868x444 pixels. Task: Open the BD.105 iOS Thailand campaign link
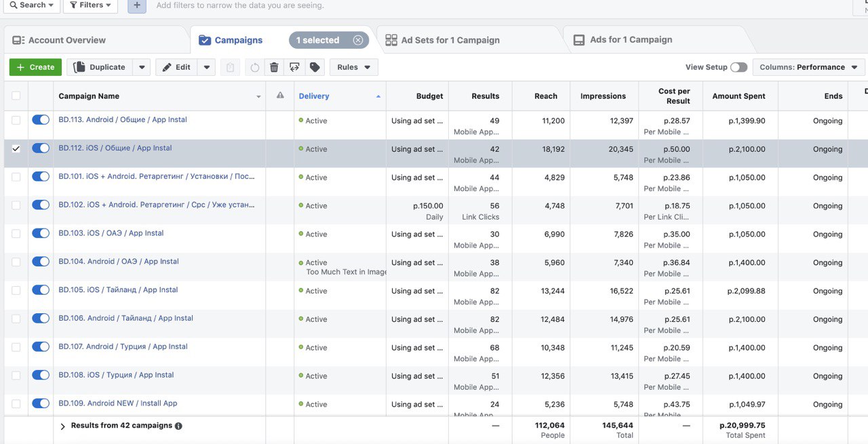tap(118, 289)
